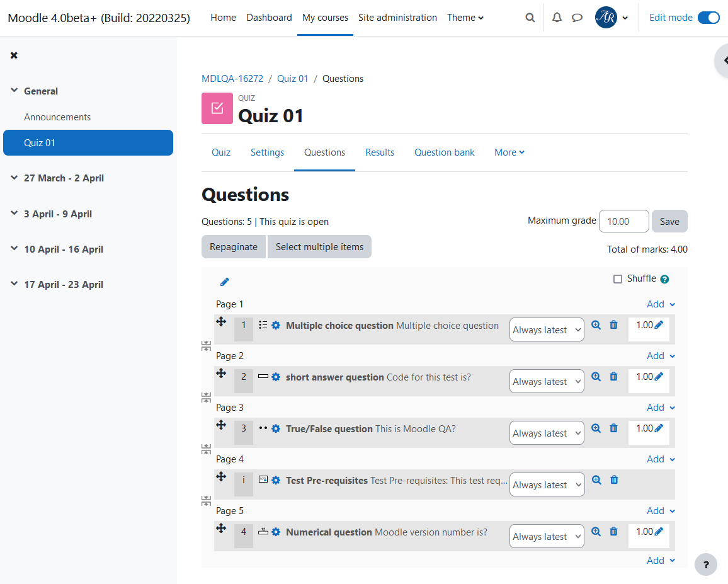Edit Multiple choice question via gear icon

[x=276, y=325]
